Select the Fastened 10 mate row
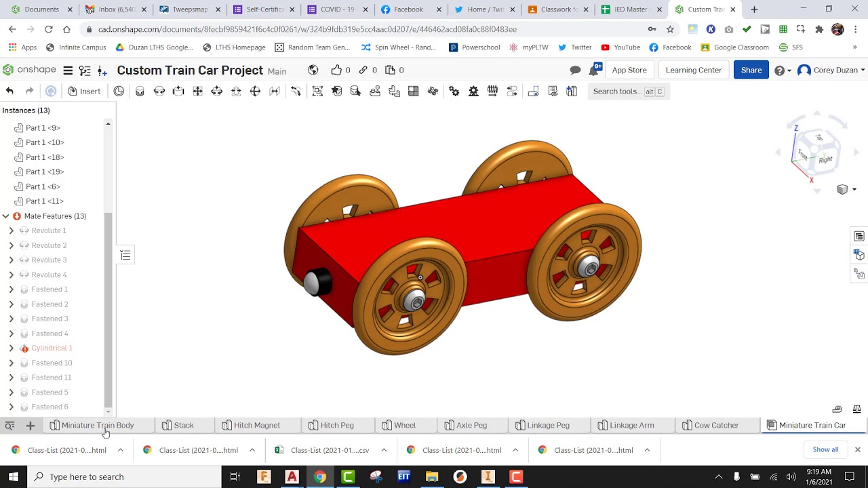This screenshot has height=488, width=868. click(52, 363)
